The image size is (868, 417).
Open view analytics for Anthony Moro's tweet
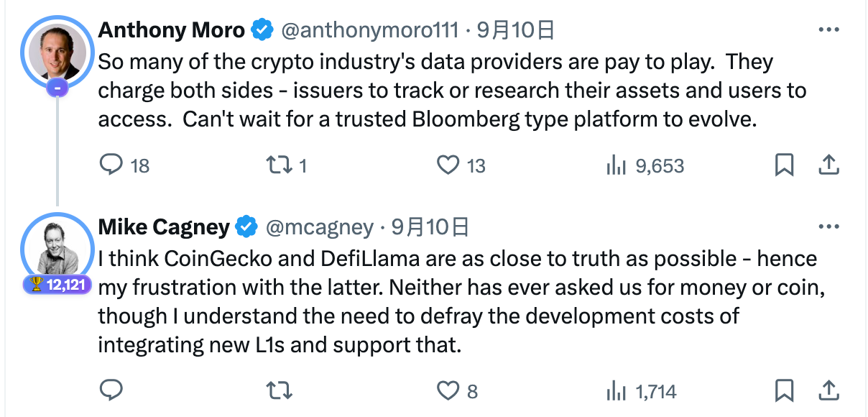[x=617, y=165]
